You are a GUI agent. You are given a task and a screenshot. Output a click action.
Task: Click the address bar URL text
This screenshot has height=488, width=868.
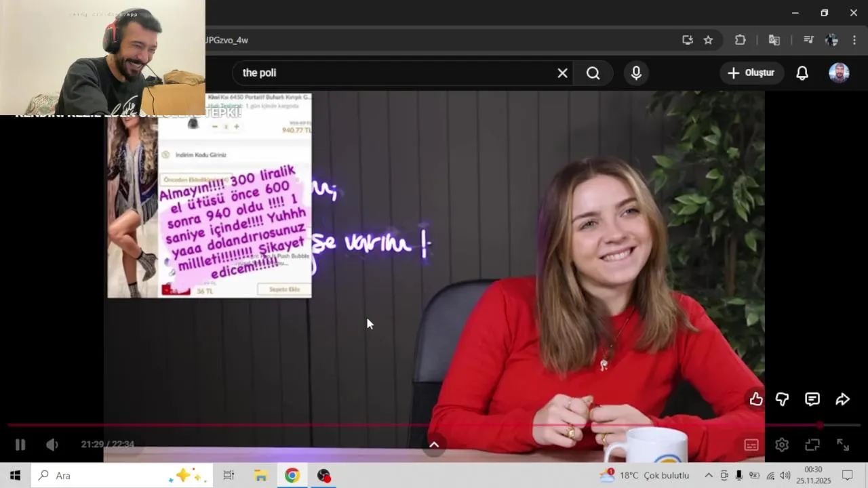pos(226,40)
